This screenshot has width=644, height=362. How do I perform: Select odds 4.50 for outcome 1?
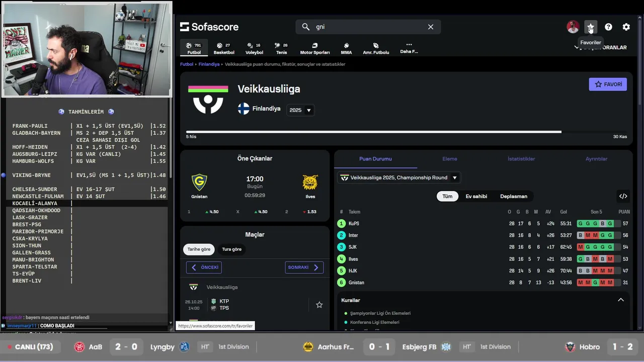click(x=203, y=212)
